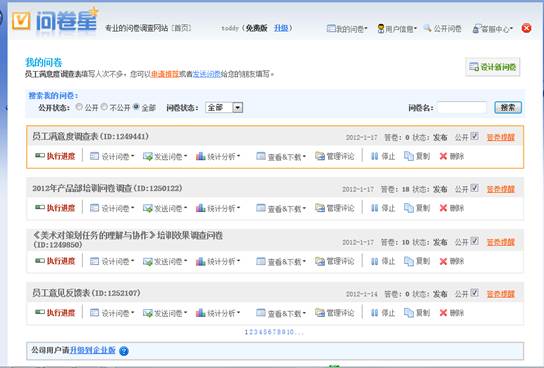
Task: Open 客服中心 menu in the header
Action: pyautogui.click(x=493, y=29)
